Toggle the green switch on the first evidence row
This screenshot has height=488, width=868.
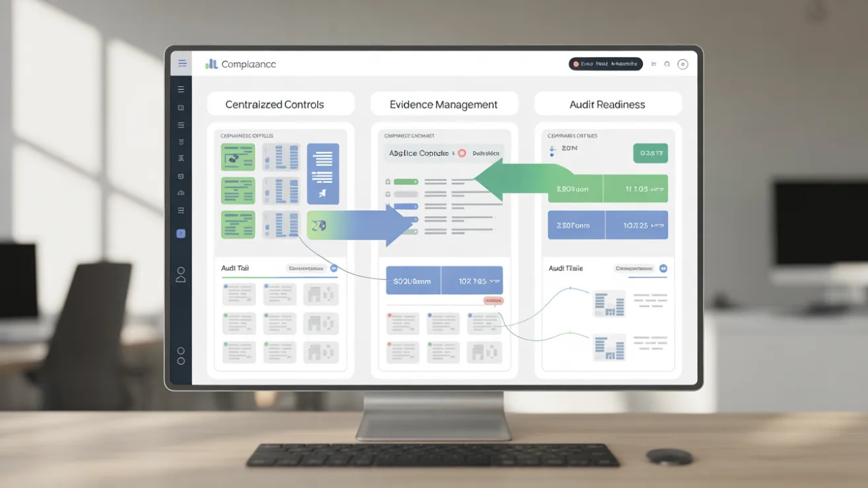[406, 182]
